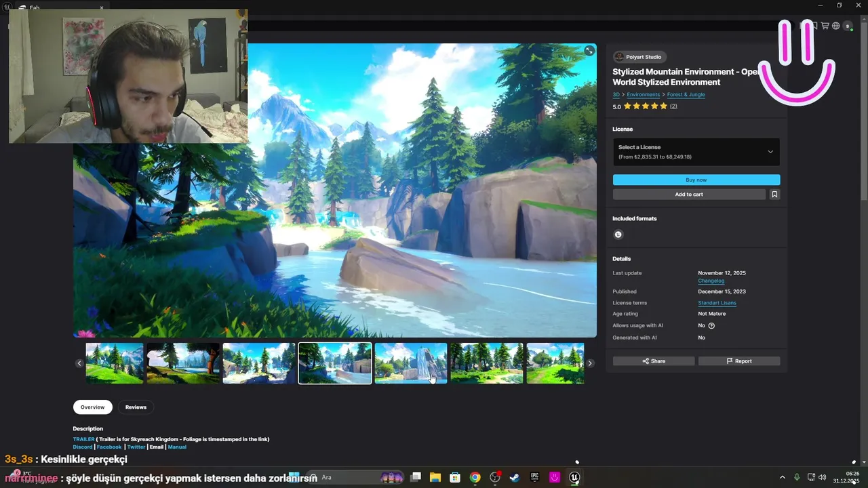Select the third carousel thumbnail
The width and height of the screenshot is (868, 488).
(x=259, y=363)
